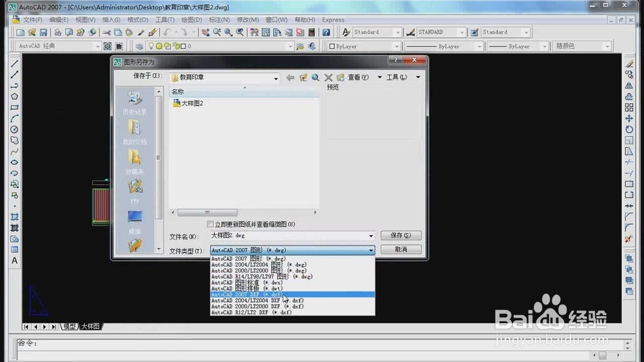Image resolution: width=644 pixels, height=362 pixels.
Task: Click last-tab navigation arrow at layout tabs
Action: click(x=54, y=327)
